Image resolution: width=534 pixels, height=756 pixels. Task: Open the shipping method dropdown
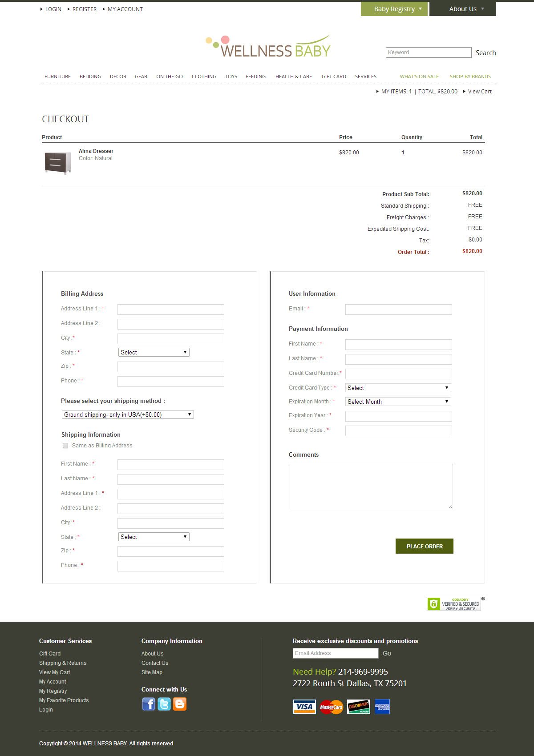[x=128, y=414]
